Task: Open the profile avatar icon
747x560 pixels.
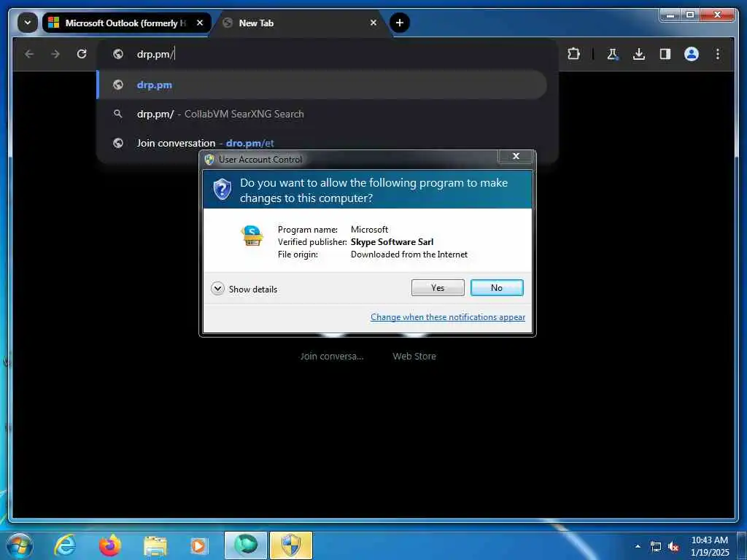Action: [x=692, y=54]
